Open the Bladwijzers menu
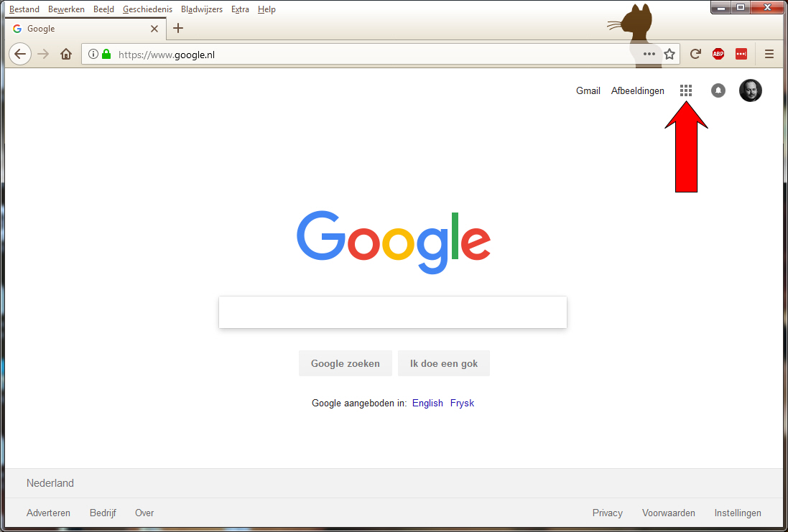The image size is (788, 532). pyautogui.click(x=202, y=9)
